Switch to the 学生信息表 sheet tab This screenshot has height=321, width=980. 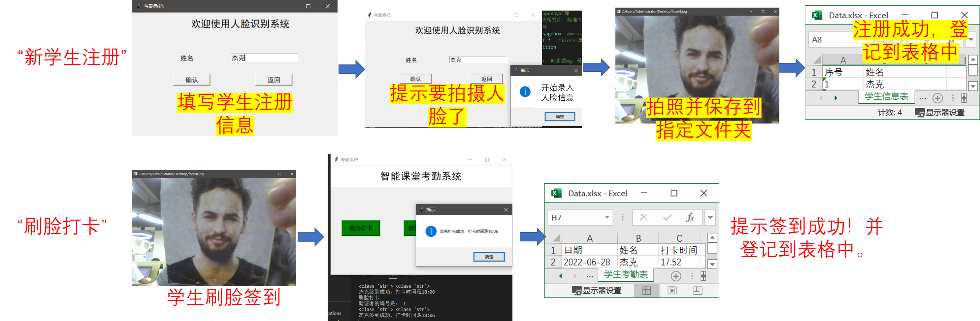pos(886,96)
